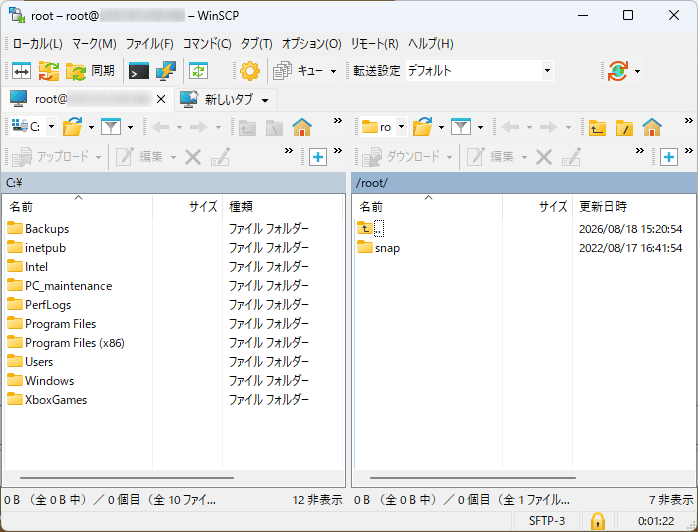Open the リモート(R) menu
Screen dimensions: 698x532
click(x=374, y=44)
